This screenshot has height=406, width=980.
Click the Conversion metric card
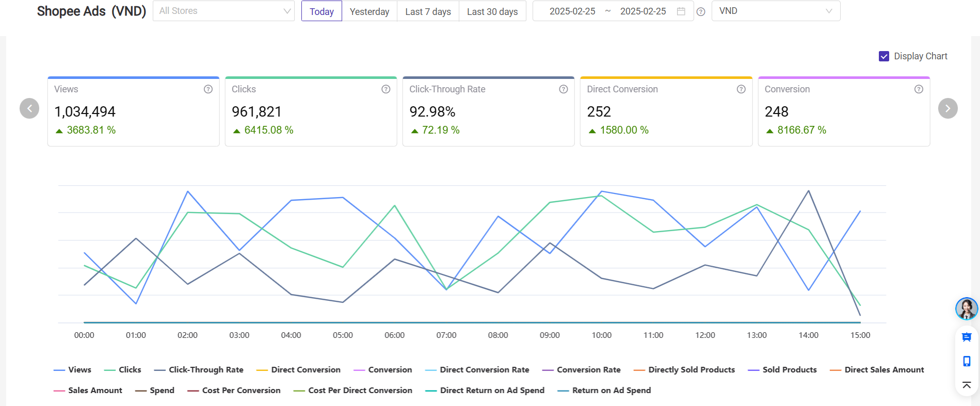tap(843, 111)
